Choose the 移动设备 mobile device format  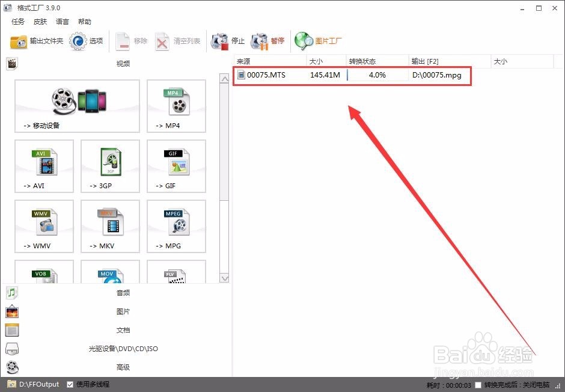click(x=77, y=106)
